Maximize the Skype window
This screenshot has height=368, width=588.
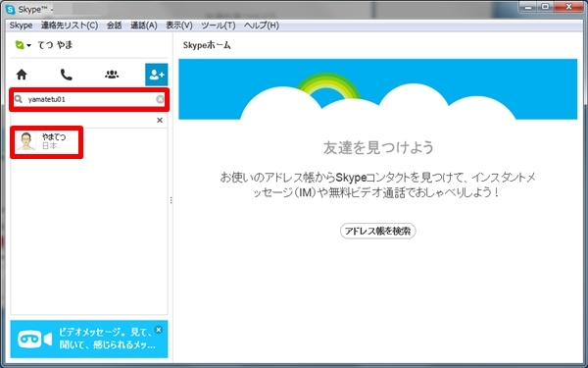point(545,7)
